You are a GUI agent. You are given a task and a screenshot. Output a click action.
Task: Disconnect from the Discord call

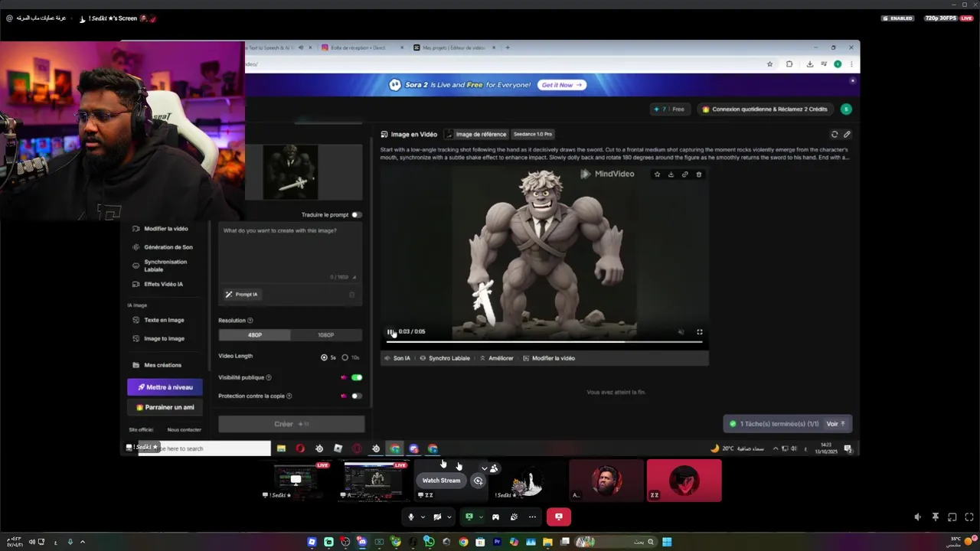(x=559, y=517)
